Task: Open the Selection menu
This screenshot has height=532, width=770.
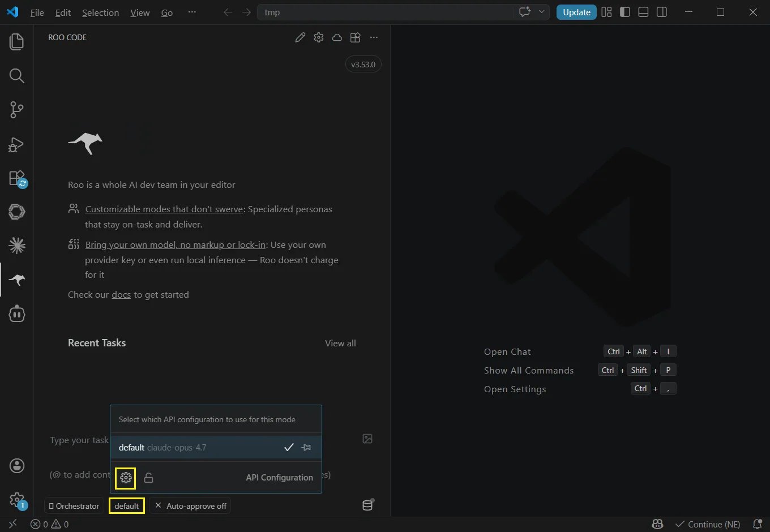Action: 100,12
